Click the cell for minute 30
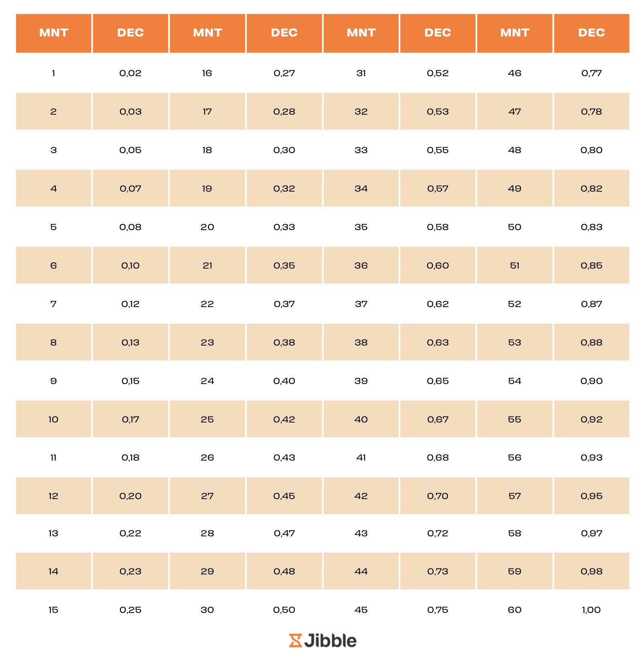Viewport: 644px width, 661px height. coord(207,610)
